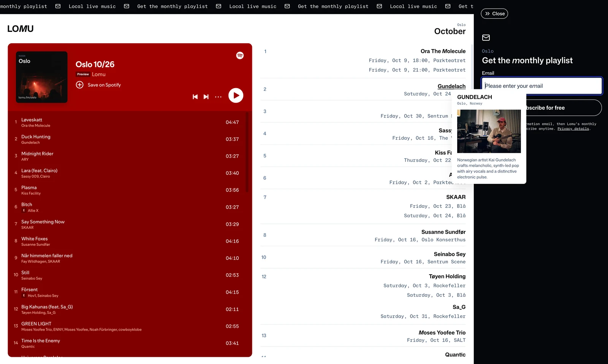Open Sa_G artist entry
Viewport: 608px width, 364px height.
459,307
